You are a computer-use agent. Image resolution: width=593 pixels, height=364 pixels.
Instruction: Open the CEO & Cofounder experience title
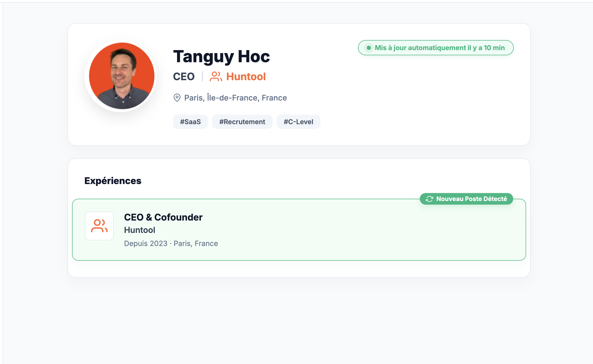pos(163,217)
